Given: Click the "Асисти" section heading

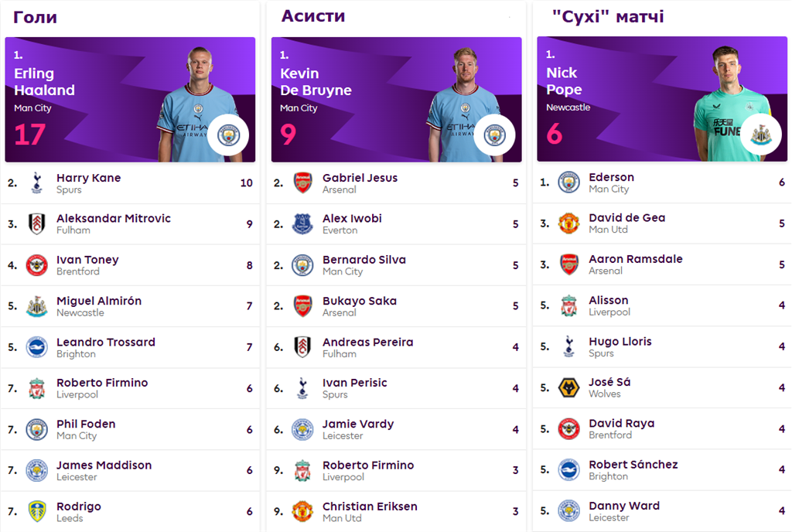Looking at the screenshot, I should pyautogui.click(x=312, y=16).
